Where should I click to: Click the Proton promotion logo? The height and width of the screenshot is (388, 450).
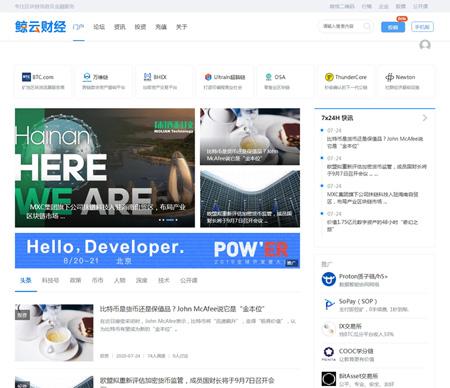pos(329,279)
